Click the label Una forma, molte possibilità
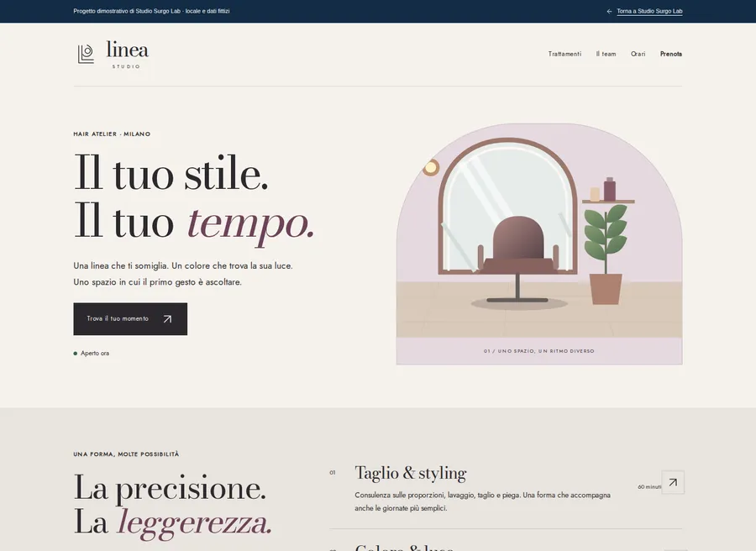The width and height of the screenshot is (756, 551). pos(126,454)
